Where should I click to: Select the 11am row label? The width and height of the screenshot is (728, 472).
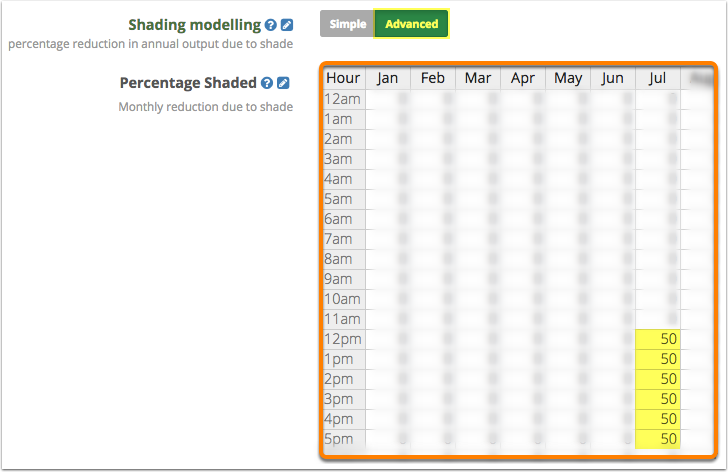[341, 319]
